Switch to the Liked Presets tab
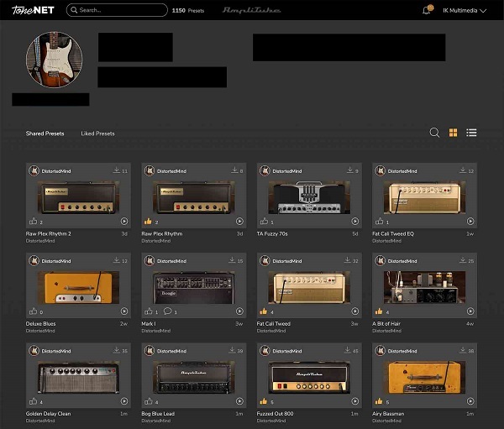The width and height of the screenshot is (504, 429). coord(97,133)
